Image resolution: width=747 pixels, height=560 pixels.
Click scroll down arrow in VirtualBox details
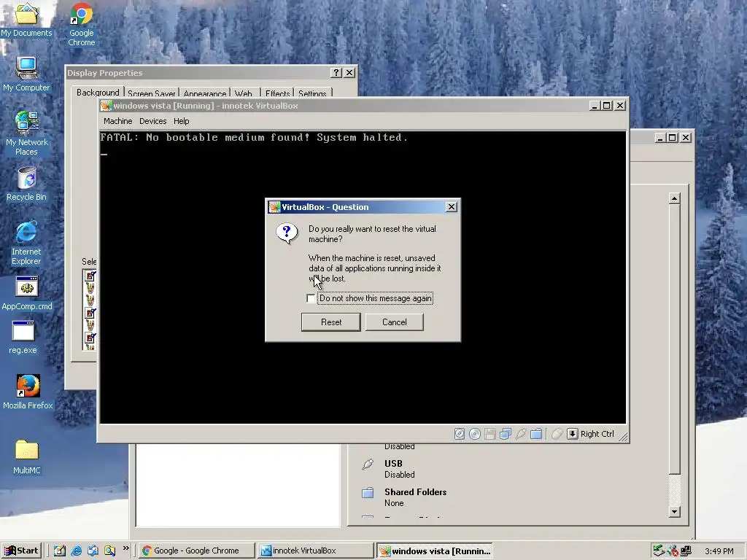[x=674, y=512]
